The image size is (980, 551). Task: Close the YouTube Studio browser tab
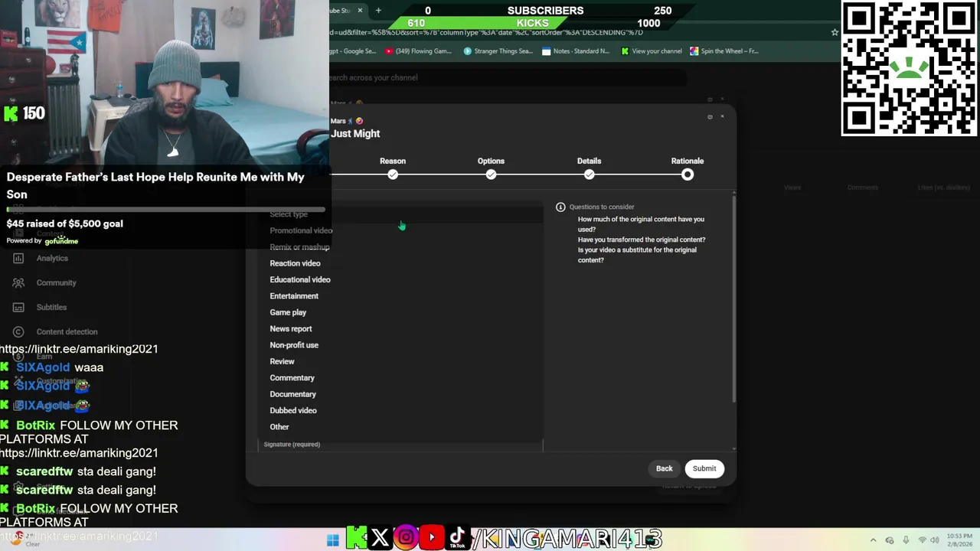click(359, 11)
